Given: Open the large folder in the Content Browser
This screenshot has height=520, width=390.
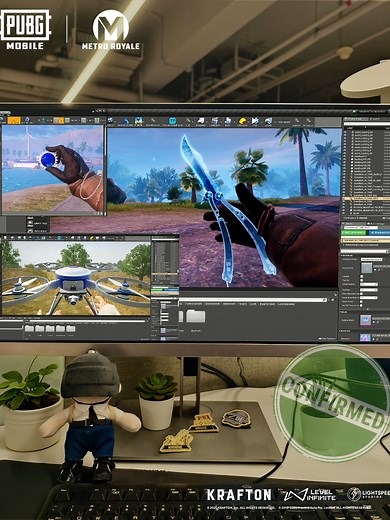Looking at the screenshot, I should click(195, 316).
